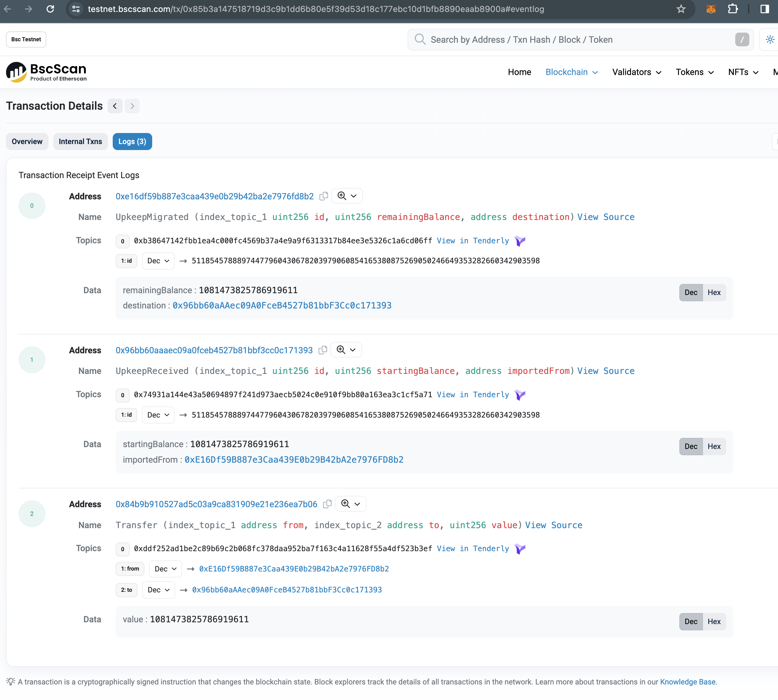Switch to the Overview tab
The width and height of the screenshot is (778, 700).
pos(27,142)
